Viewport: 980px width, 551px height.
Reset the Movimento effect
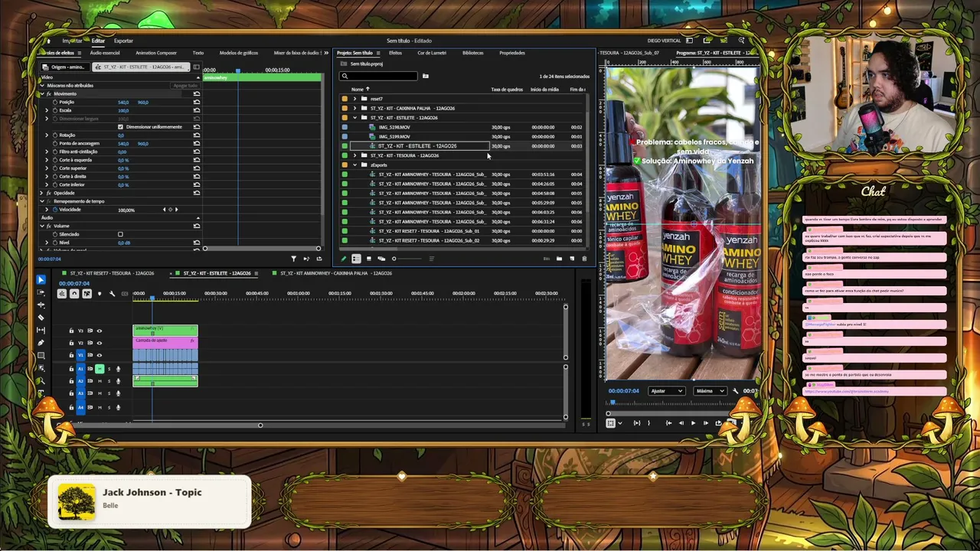197,93
